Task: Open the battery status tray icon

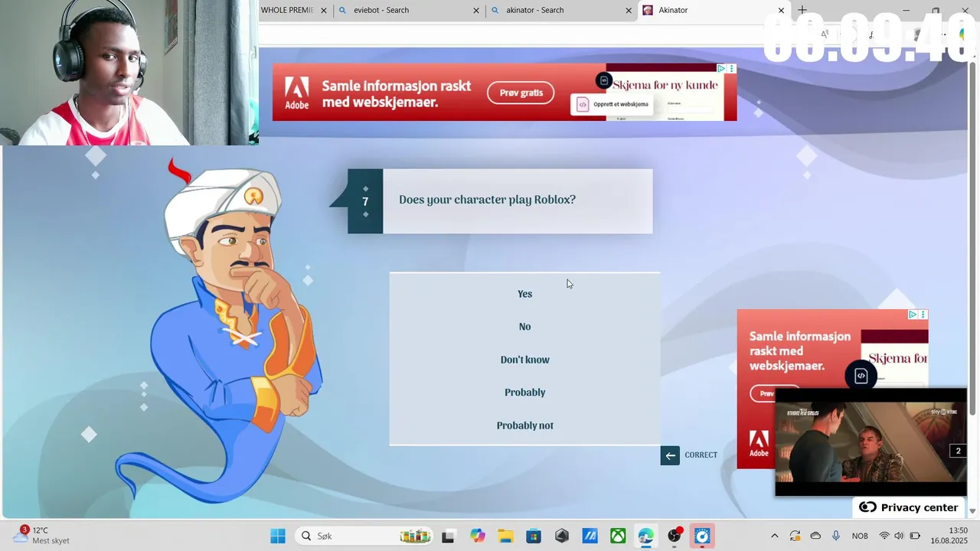Action: 915,536
